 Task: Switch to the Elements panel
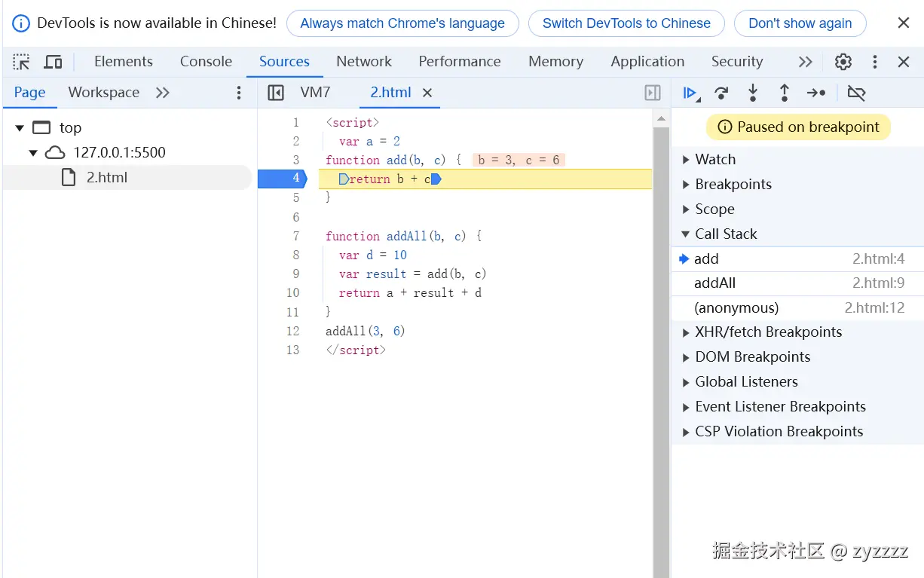[124, 62]
